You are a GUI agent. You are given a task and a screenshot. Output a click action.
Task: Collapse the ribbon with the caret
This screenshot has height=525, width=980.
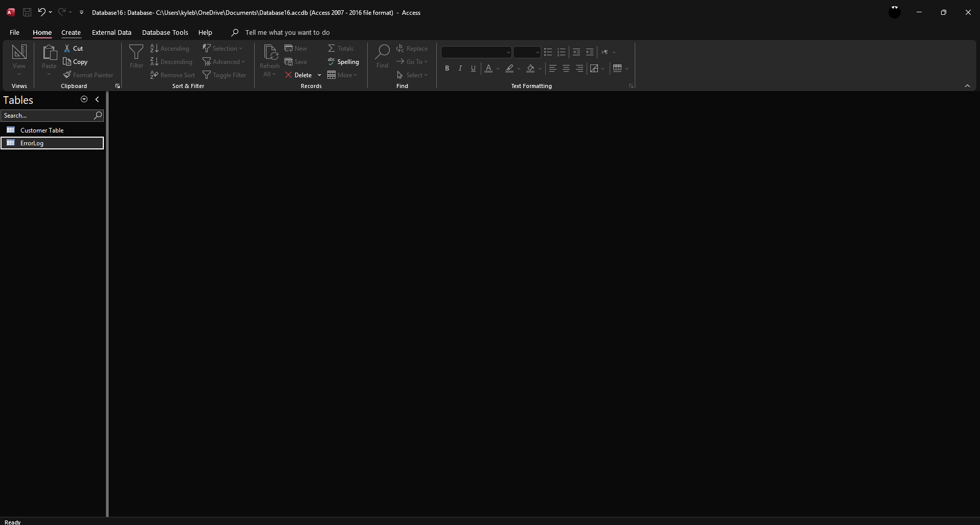point(967,86)
